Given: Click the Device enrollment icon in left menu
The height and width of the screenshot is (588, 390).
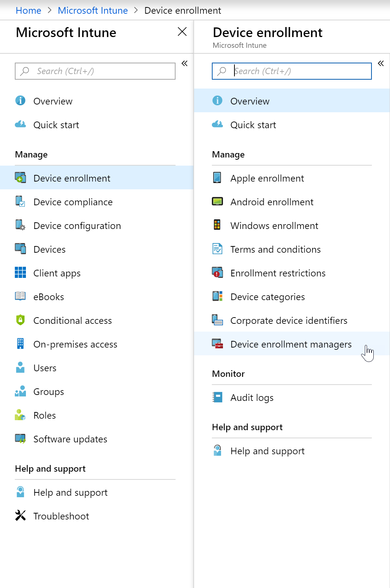Looking at the screenshot, I should (20, 177).
